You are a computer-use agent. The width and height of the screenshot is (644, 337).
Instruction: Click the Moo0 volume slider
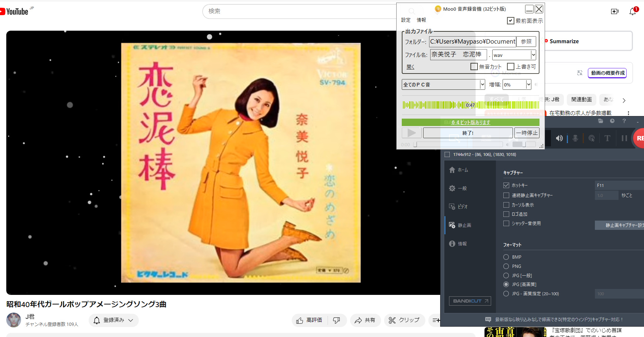[524, 144]
